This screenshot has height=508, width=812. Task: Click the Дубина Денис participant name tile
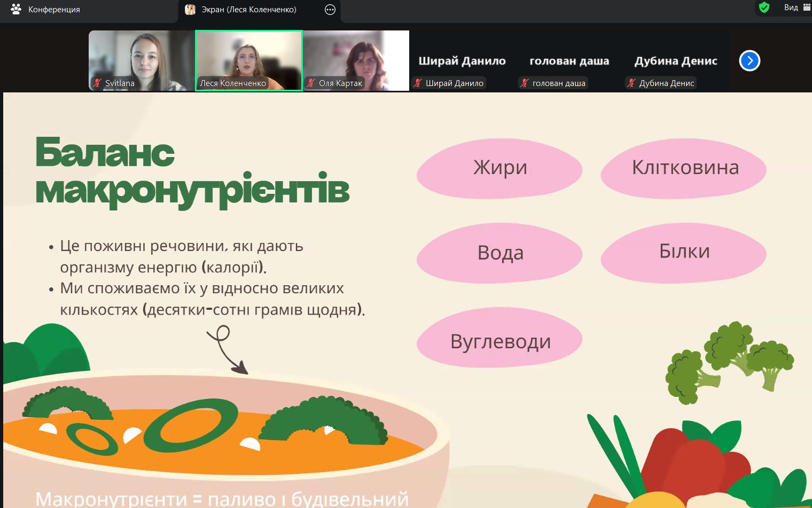pos(676,61)
